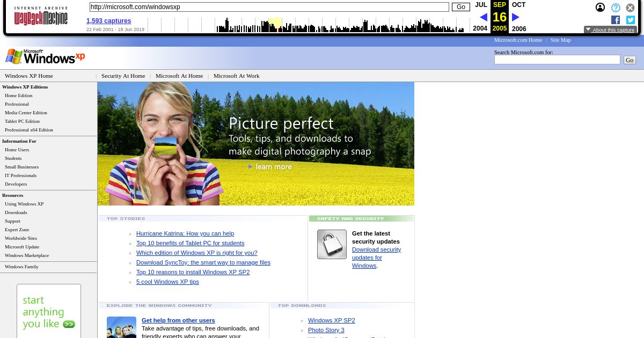
Task: Click the Wayback user account icon
Action: pyautogui.click(x=600, y=8)
